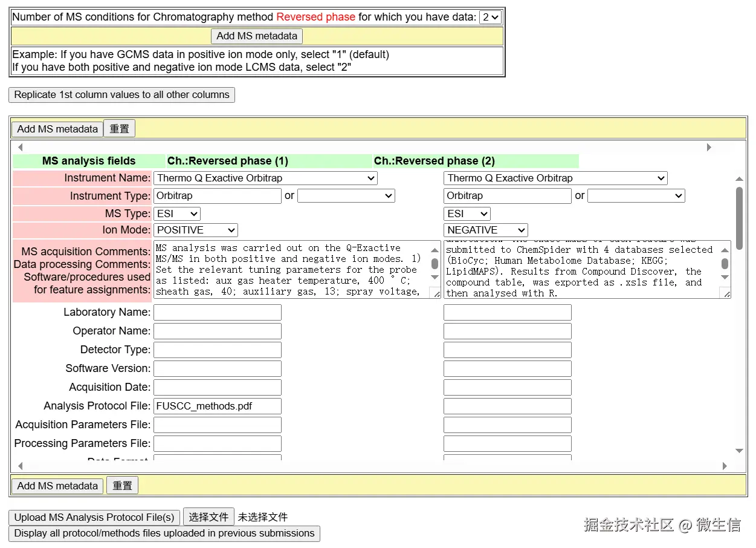
Task: Click the MS analysis fields header
Action: (x=89, y=161)
